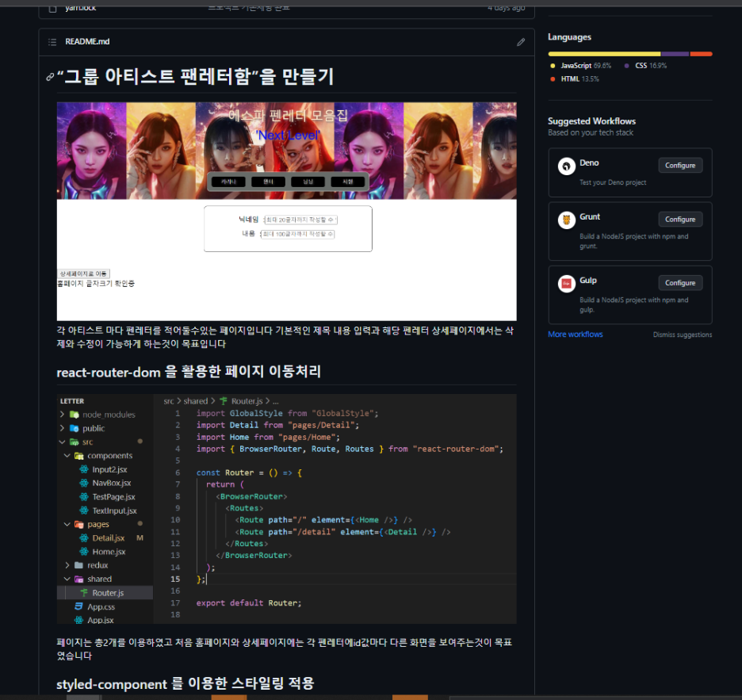Click the file icon next to yarn.lock

[x=52, y=8]
